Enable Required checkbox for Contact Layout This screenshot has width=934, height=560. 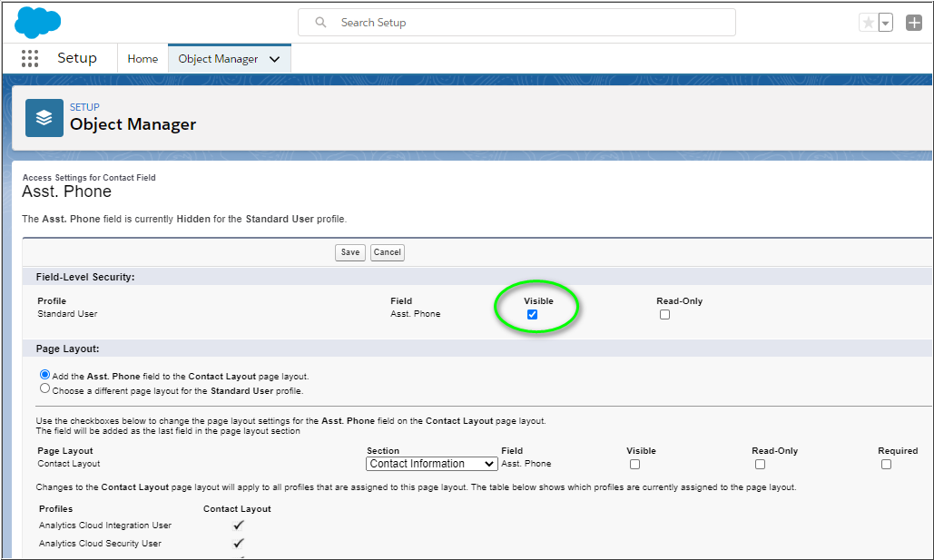click(x=886, y=464)
